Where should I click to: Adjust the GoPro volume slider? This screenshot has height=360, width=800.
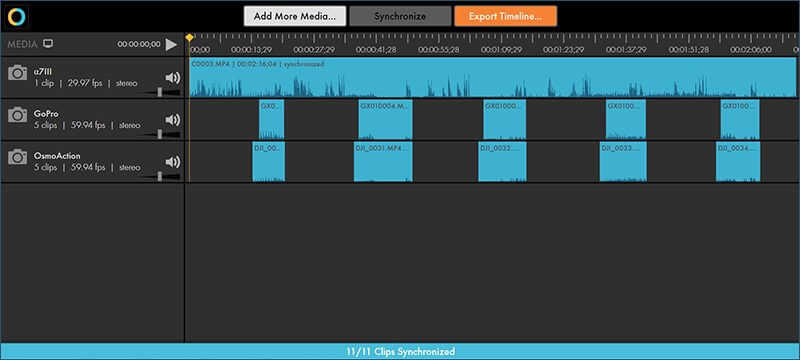[x=160, y=134]
